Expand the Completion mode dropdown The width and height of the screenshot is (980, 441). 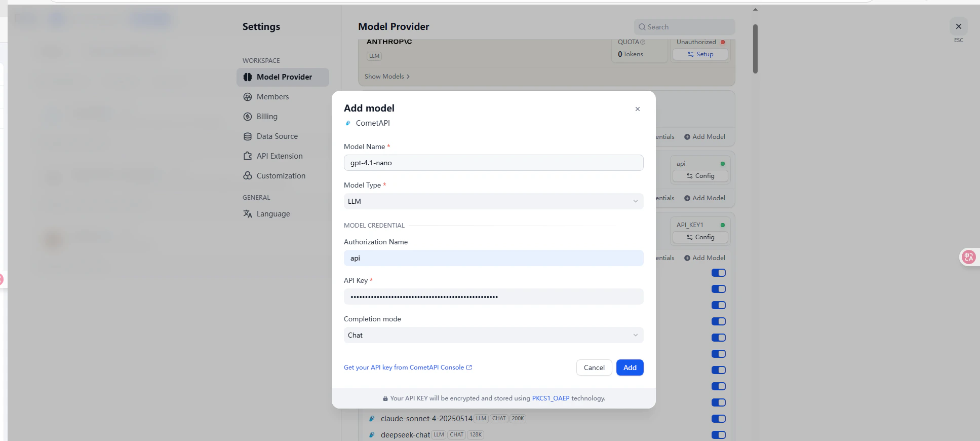pyautogui.click(x=493, y=335)
